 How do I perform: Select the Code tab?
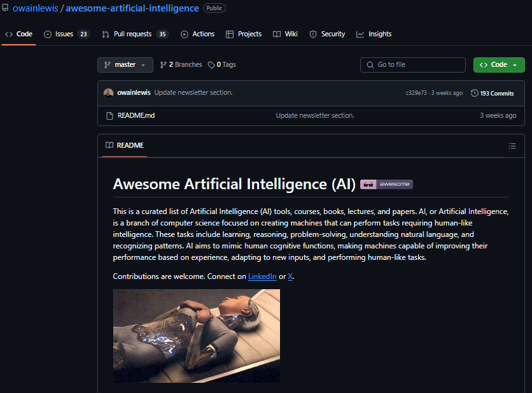coord(18,34)
